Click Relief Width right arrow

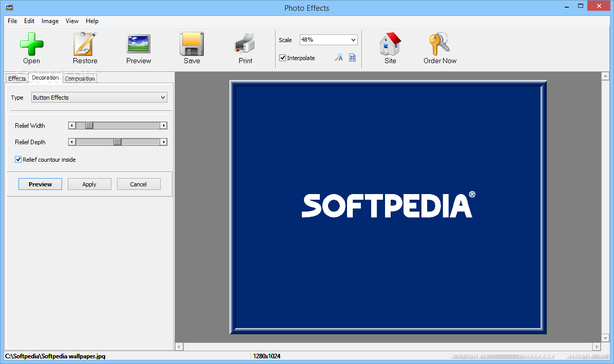point(164,126)
